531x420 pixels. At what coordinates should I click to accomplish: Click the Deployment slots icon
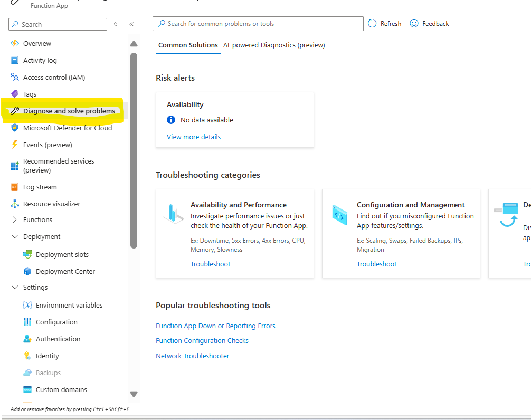[27, 254]
